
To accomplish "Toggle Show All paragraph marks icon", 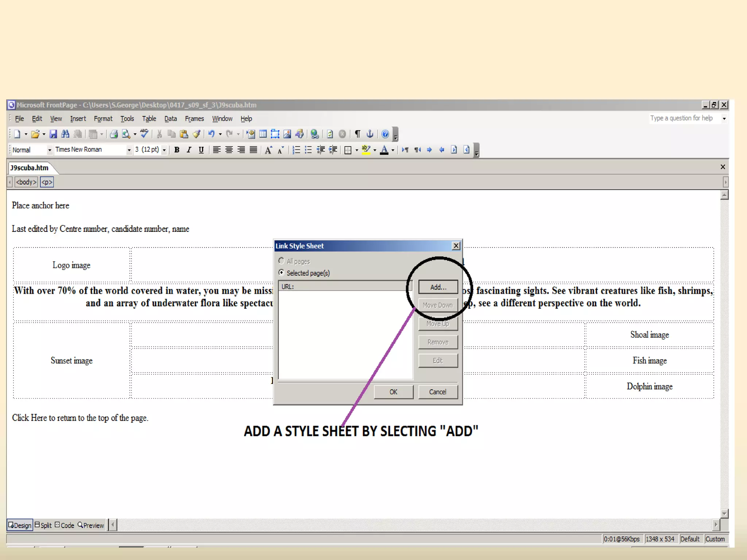I will pos(357,134).
